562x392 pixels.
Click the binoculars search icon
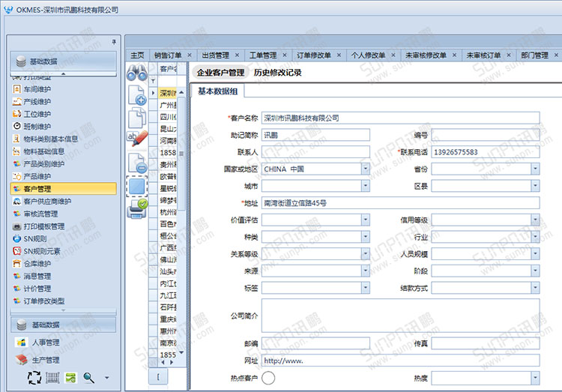click(x=136, y=73)
